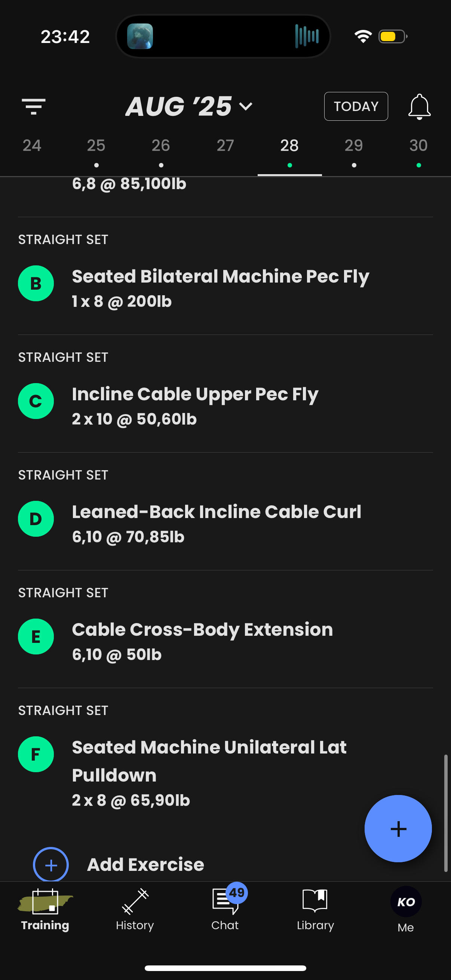The image size is (451, 980).
Task: Tap the Add Exercise label
Action: click(145, 865)
